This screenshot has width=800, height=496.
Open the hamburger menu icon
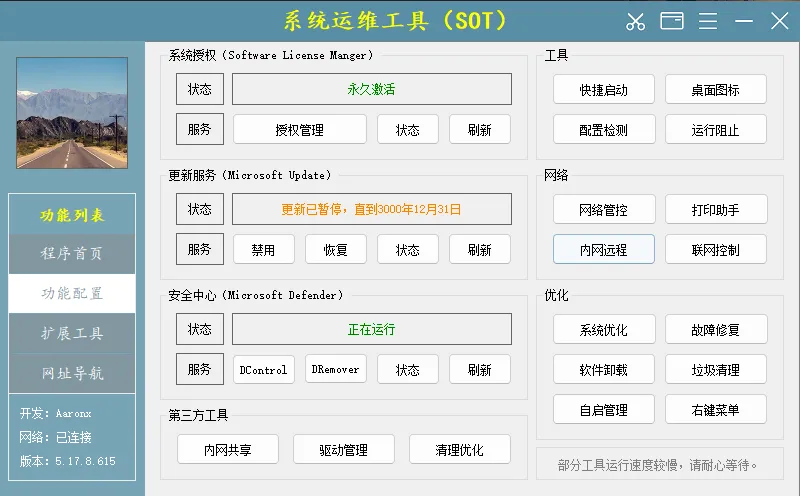coord(708,21)
